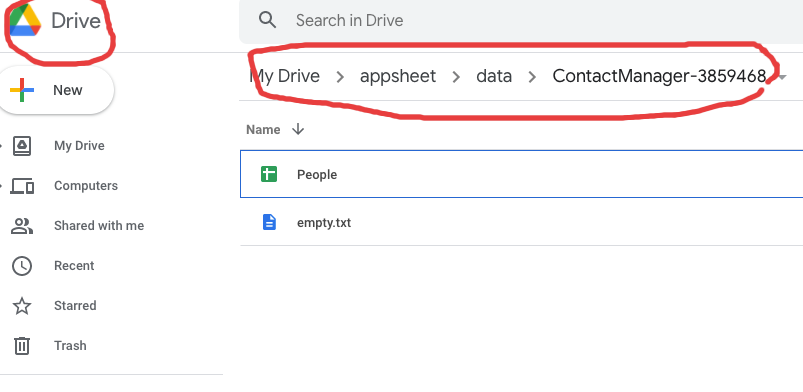Click the My Drive sidebar icon
Screen dimensions: 803x392
coord(22,146)
